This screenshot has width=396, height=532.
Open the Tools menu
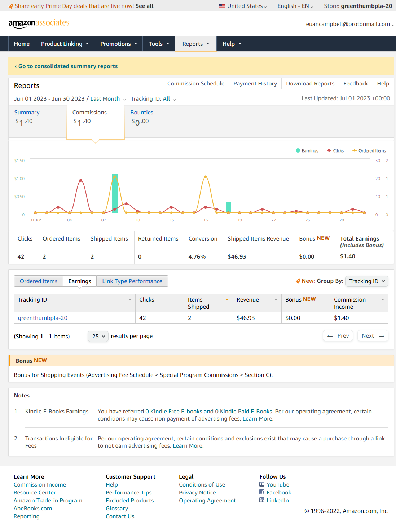(x=159, y=44)
